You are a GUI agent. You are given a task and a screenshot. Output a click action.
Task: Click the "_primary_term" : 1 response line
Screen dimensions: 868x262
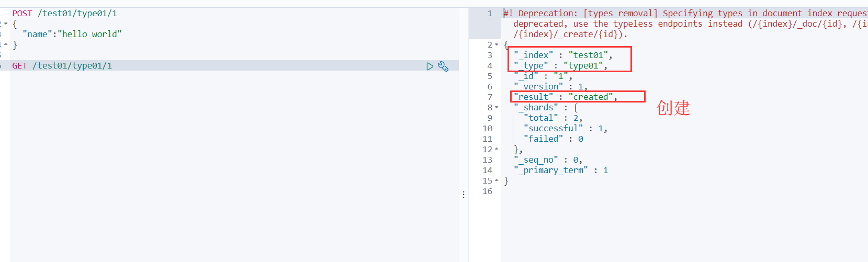561,170
